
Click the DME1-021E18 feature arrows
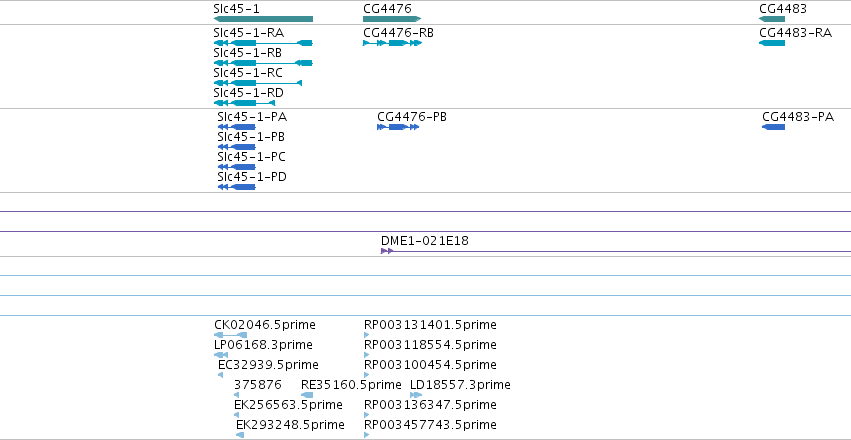click(387, 251)
